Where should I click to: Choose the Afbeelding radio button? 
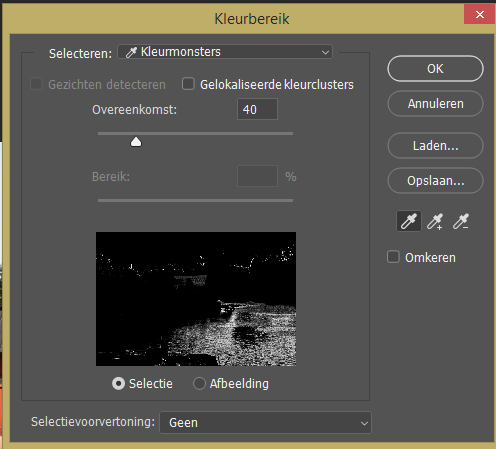(199, 383)
